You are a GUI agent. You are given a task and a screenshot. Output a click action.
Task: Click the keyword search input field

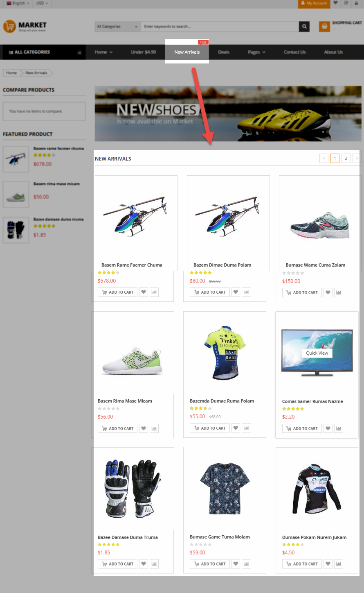(220, 27)
